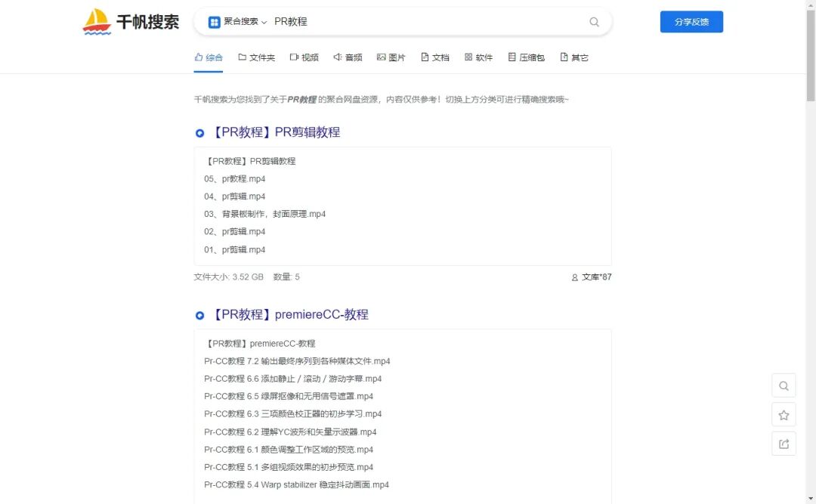Open the 【PR教程】PR剪辑教程 result link

click(x=276, y=132)
